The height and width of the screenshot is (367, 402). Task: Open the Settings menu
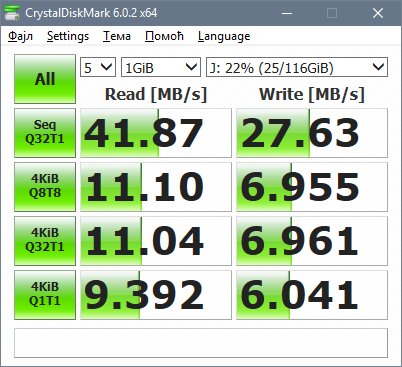click(x=68, y=36)
